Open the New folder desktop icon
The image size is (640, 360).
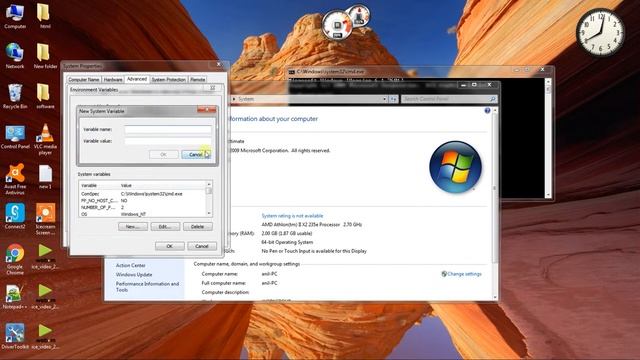tap(45, 56)
